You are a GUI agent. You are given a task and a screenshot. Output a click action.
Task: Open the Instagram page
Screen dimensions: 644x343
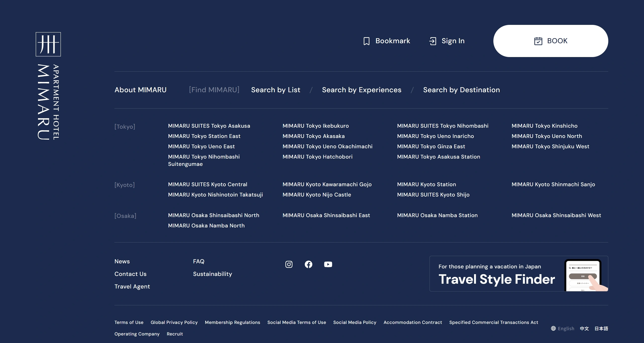pos(289,264)
